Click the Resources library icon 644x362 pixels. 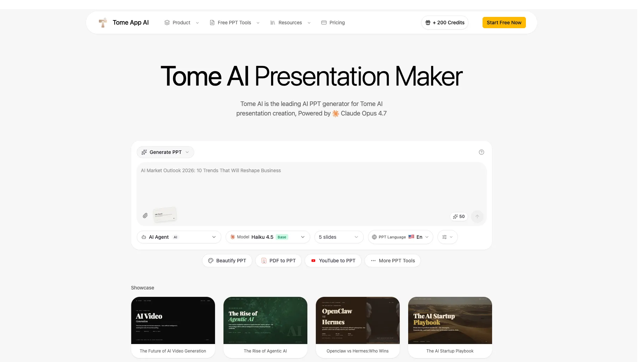273,23
